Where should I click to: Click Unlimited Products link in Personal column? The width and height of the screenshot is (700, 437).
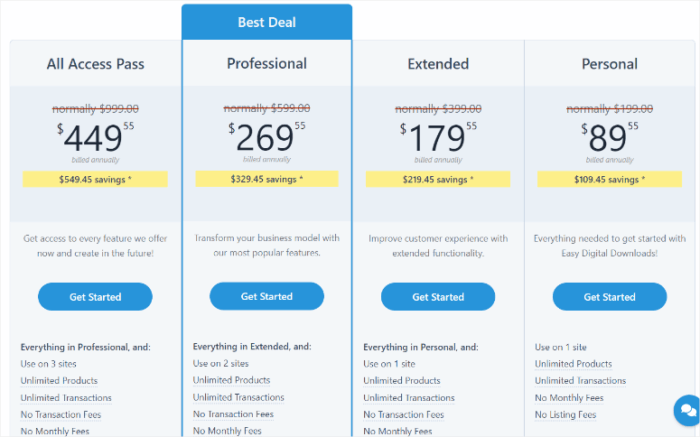[x=573, y=364]
